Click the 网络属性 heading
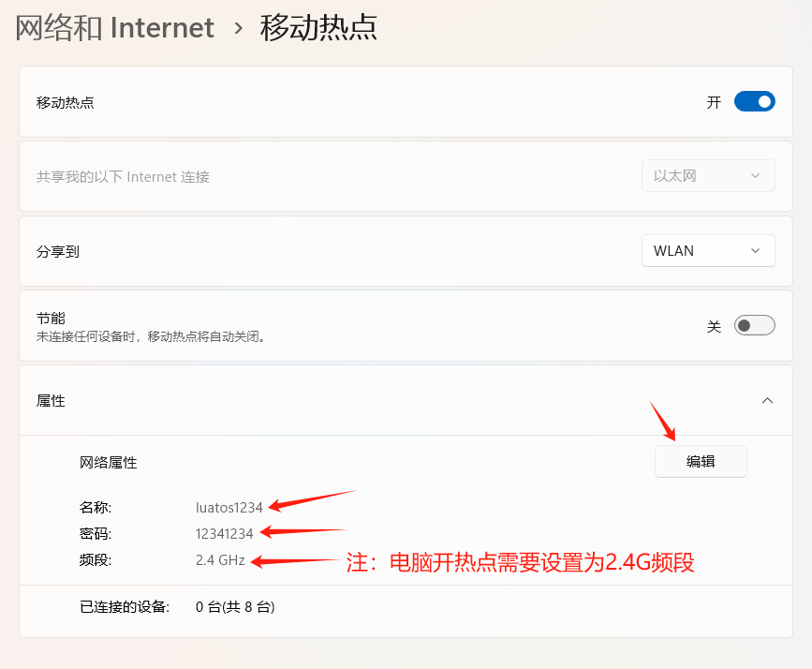Viewport: 812px width, 669px height. point(109,463)
